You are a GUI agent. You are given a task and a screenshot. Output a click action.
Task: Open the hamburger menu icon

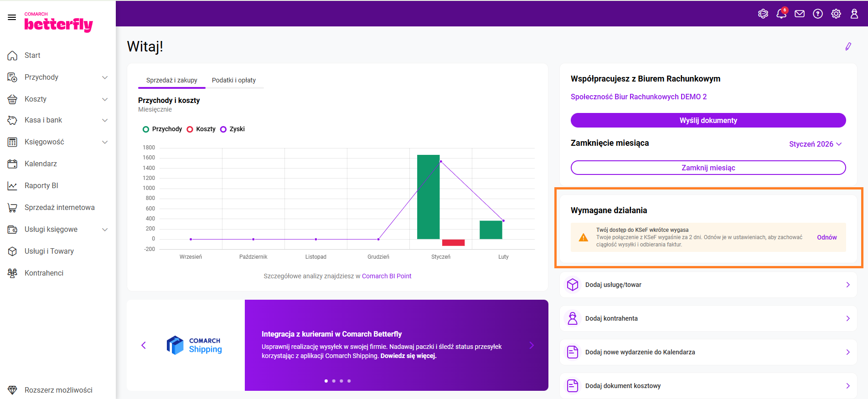[x=12, y=17]
